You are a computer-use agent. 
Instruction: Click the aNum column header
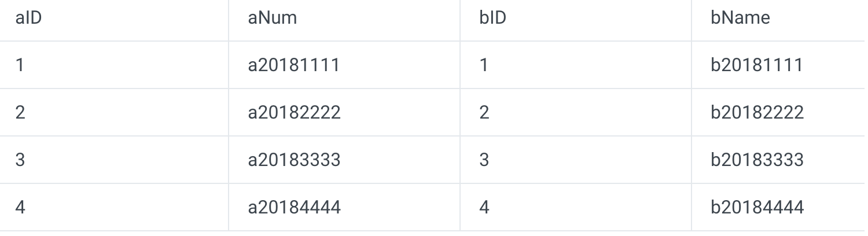(x=273, y=18)
